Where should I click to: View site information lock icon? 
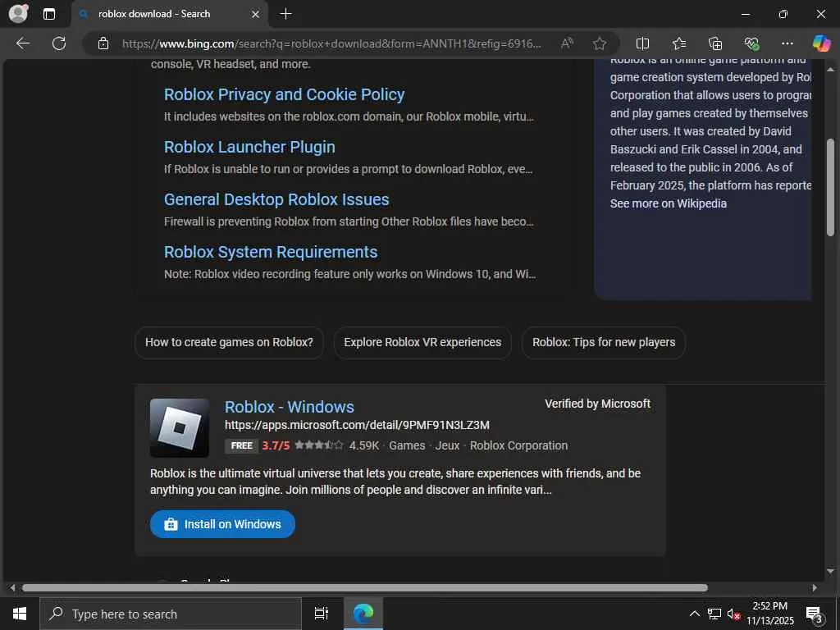(x=103, y=43)
